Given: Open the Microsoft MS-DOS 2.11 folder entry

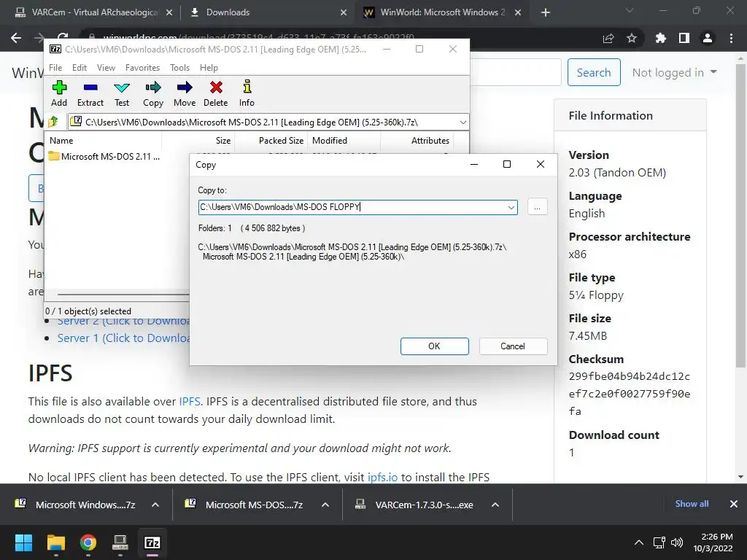Looking at the screenshot, I should 104,156.
